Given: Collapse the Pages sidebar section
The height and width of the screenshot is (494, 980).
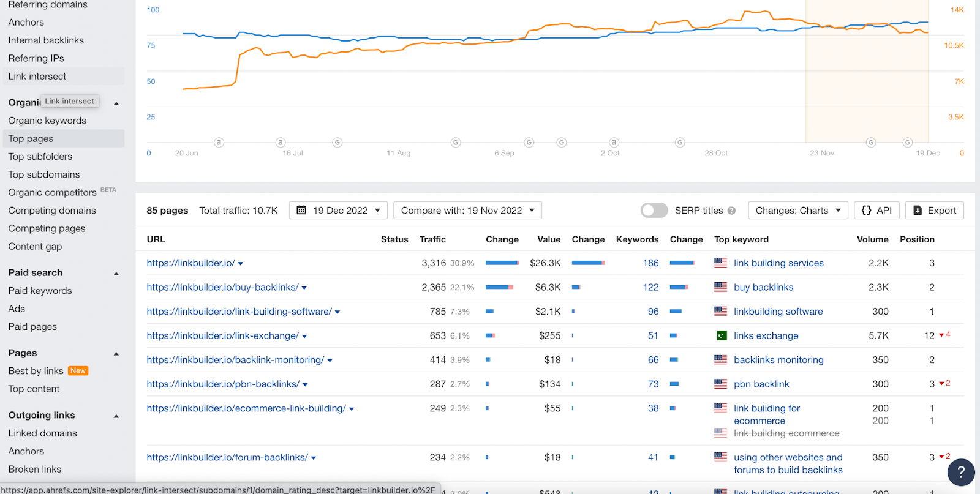Looking at the screenshot, I should [x=116, y=354].
